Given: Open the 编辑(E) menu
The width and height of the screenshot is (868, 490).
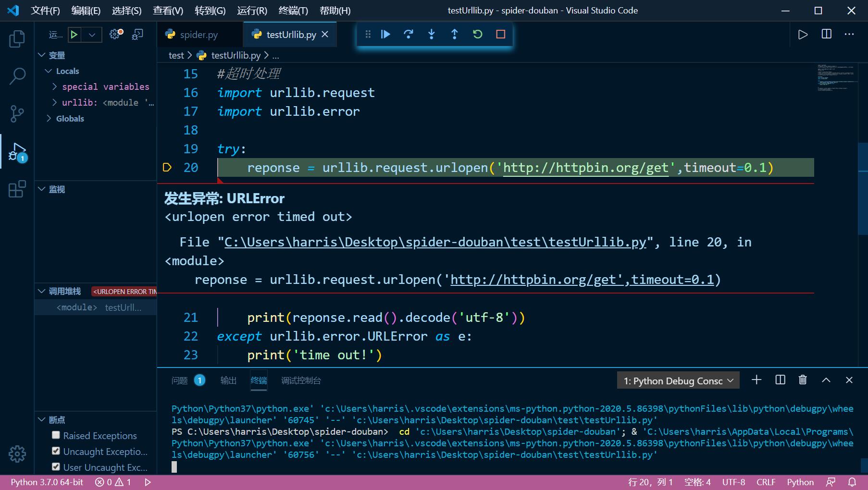Looking at the screenshot, I should (x=86, y=11).
